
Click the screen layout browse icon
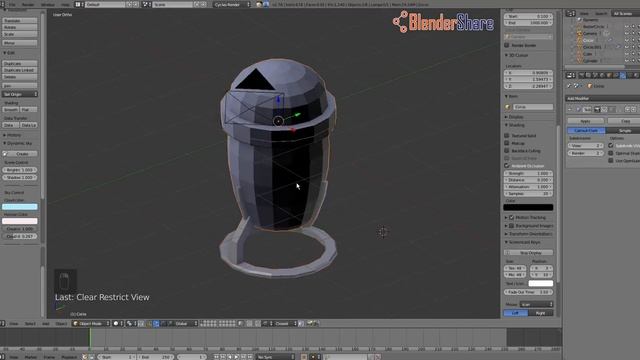tap(79, 4)
